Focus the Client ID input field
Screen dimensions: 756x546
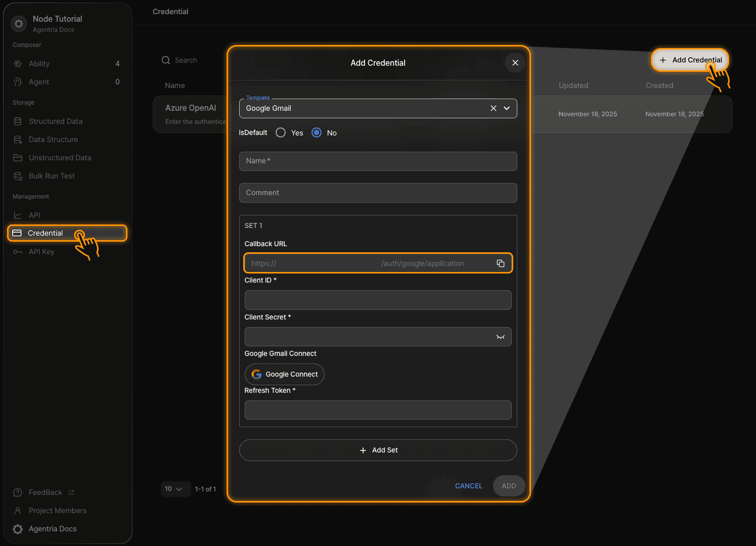378,300
